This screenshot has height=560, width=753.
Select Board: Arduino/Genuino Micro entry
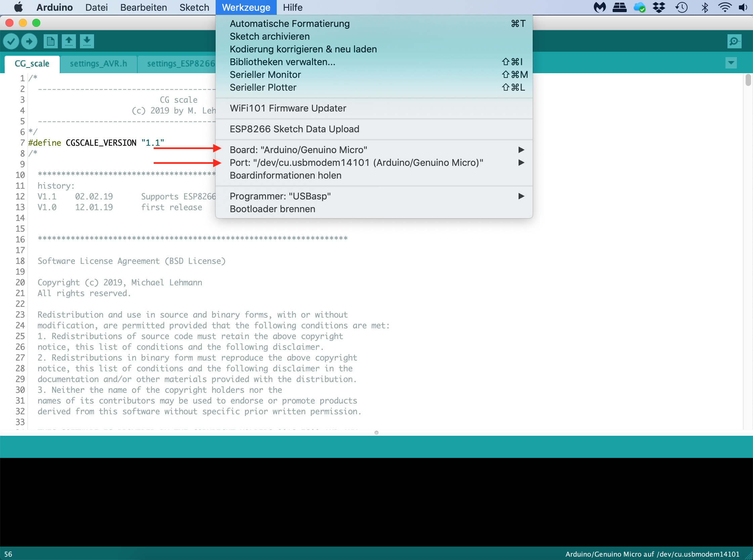tap(374, 150)
